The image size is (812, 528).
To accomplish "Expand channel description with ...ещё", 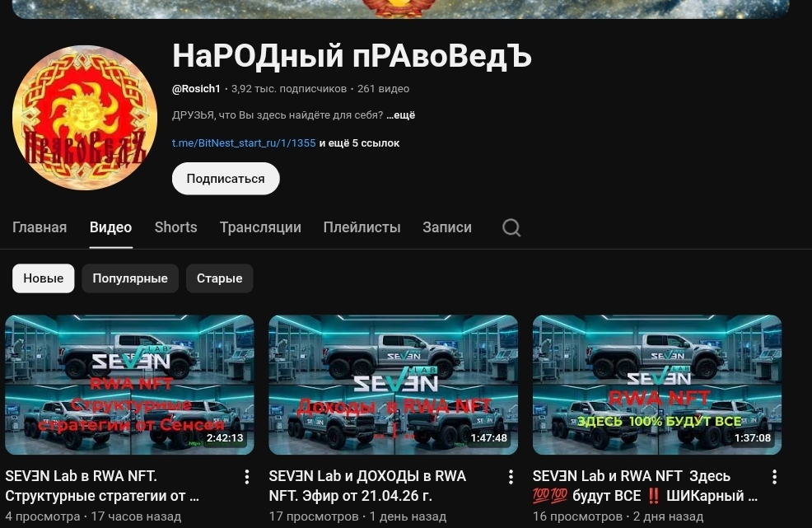I will coord(400,115).
